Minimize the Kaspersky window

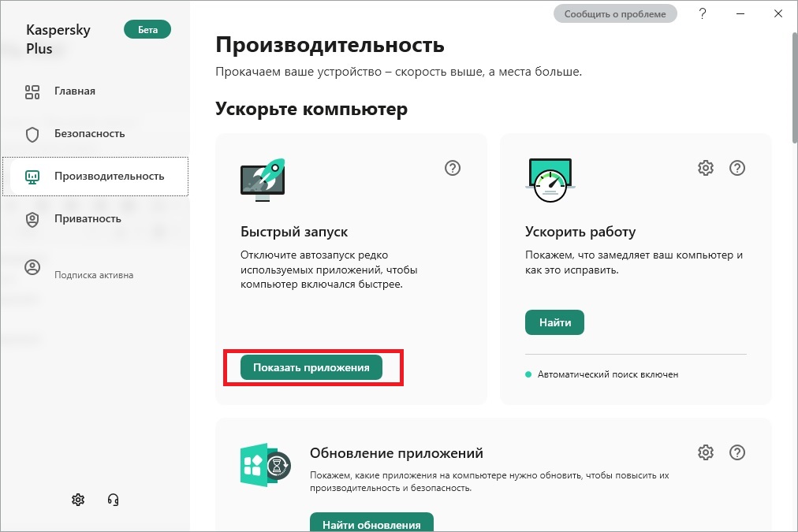[x=740, y=13]
